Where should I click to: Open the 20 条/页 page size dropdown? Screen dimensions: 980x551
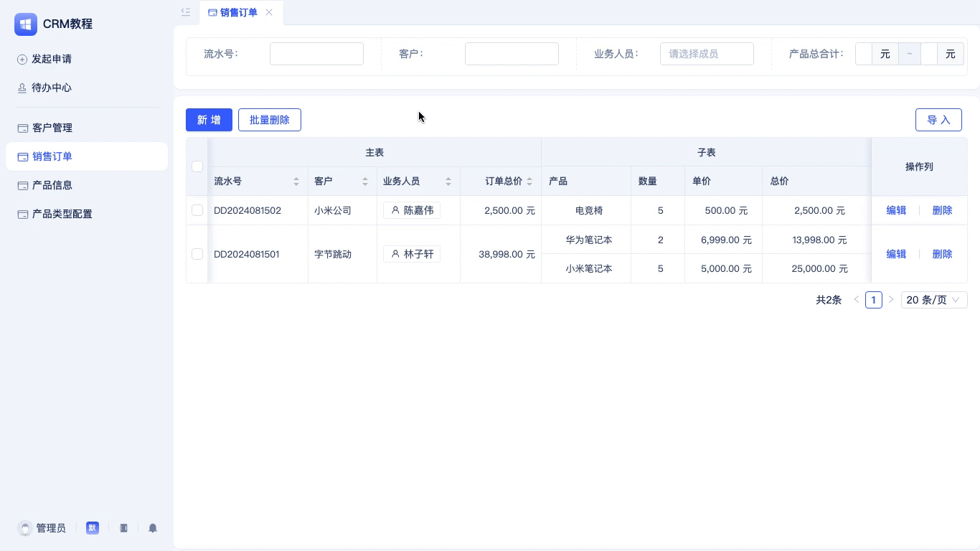[x=934, y=300]
